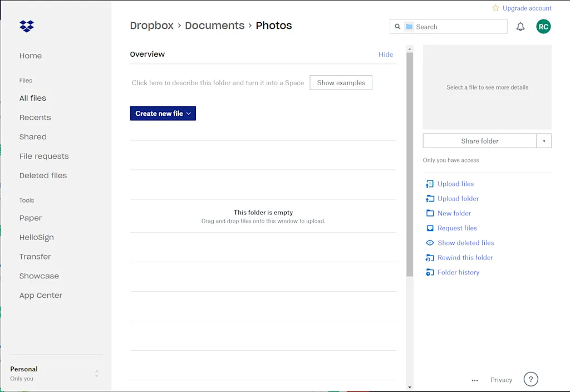Click the Upload files link
Screen dimensions: 570x392
455,184
